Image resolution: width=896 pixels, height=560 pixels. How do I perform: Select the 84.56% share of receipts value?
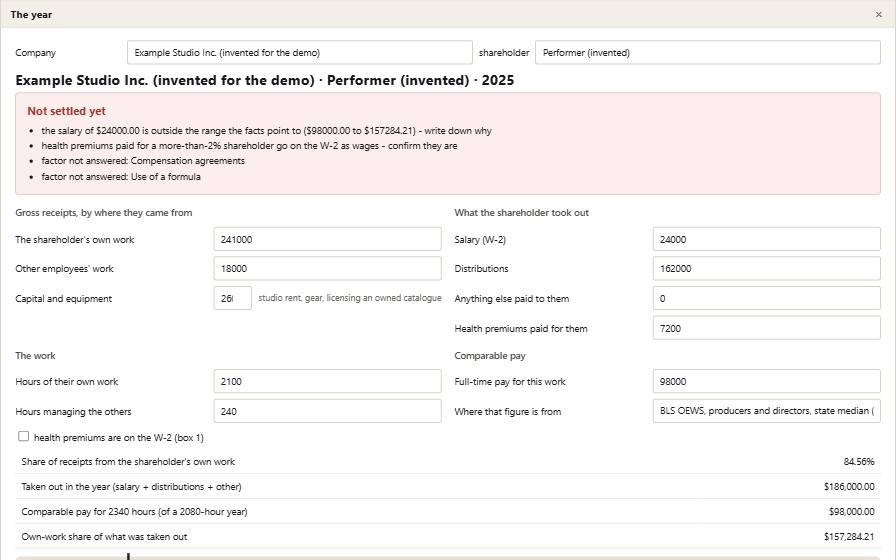859,462
